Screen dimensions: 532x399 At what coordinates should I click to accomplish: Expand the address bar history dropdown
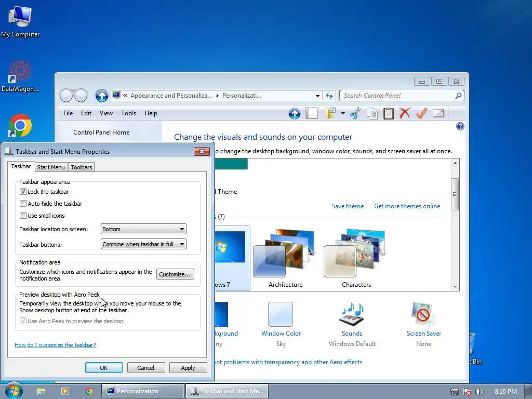317,96
